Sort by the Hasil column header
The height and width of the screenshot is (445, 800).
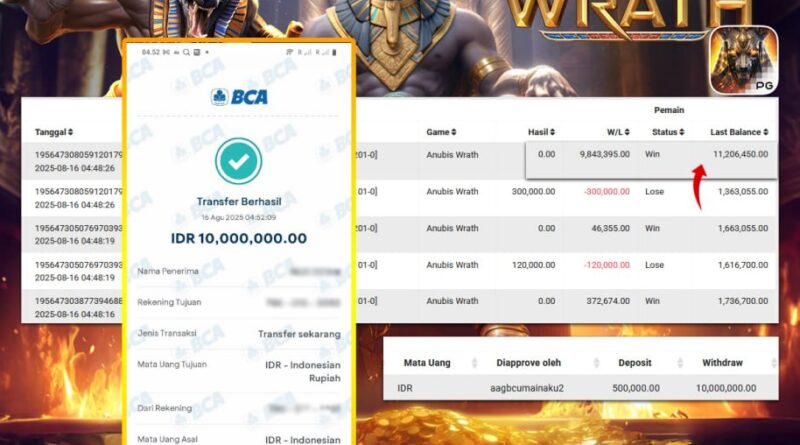(541, 132)
